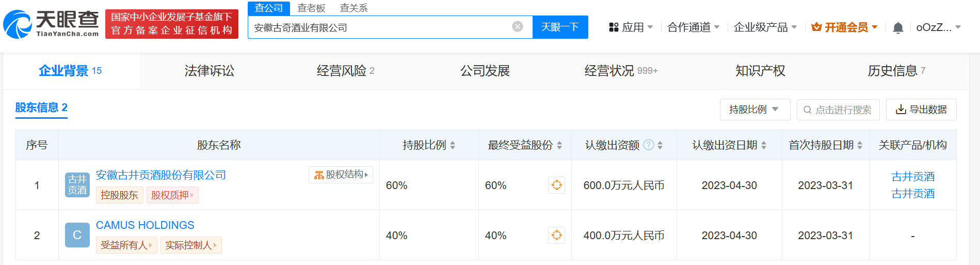The width and height of the screenshot is (980, 265).
Task: Switch to 查公司 search tab
Action: (x=269, y=8)
